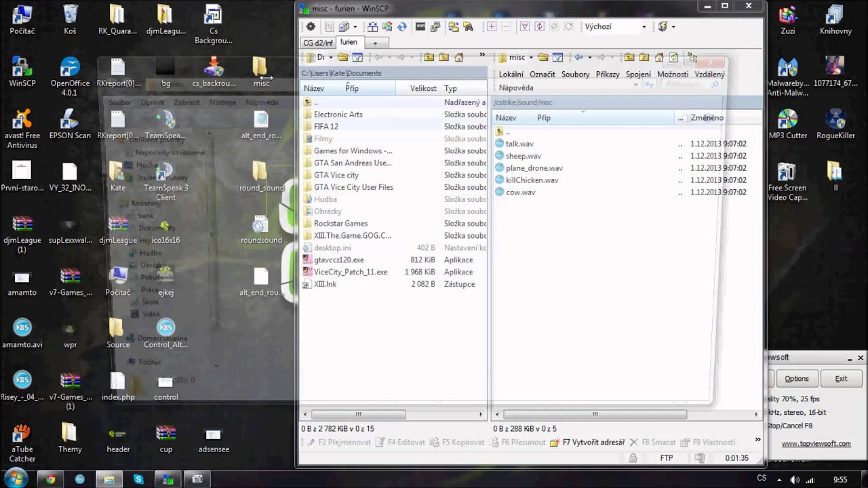Click the local path C:\Users\Kate\Documents bar
The width and height of the screenshot is (868, 488).
tap(393, 73)
